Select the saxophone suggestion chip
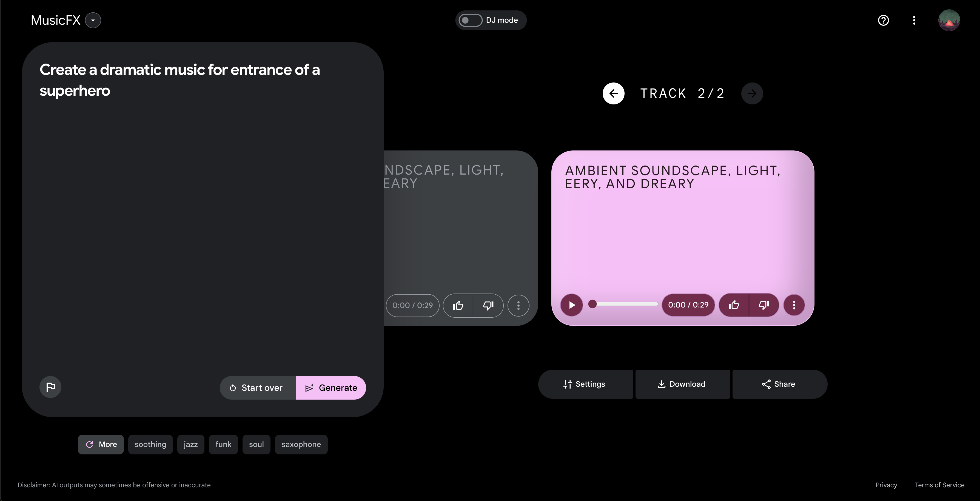The image size is (980, 501). pyautogui.click(x=301, y=444)
